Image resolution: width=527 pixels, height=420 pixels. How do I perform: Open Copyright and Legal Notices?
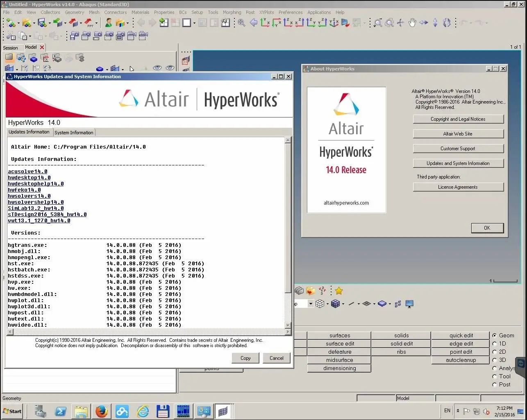click(x=458, y=119)
